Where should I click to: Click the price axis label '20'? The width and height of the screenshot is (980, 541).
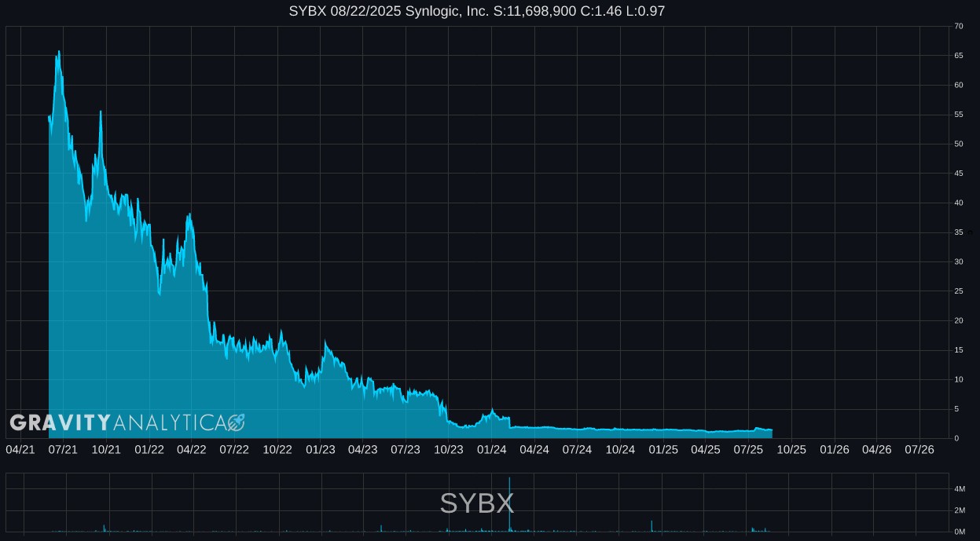[959, 320]
